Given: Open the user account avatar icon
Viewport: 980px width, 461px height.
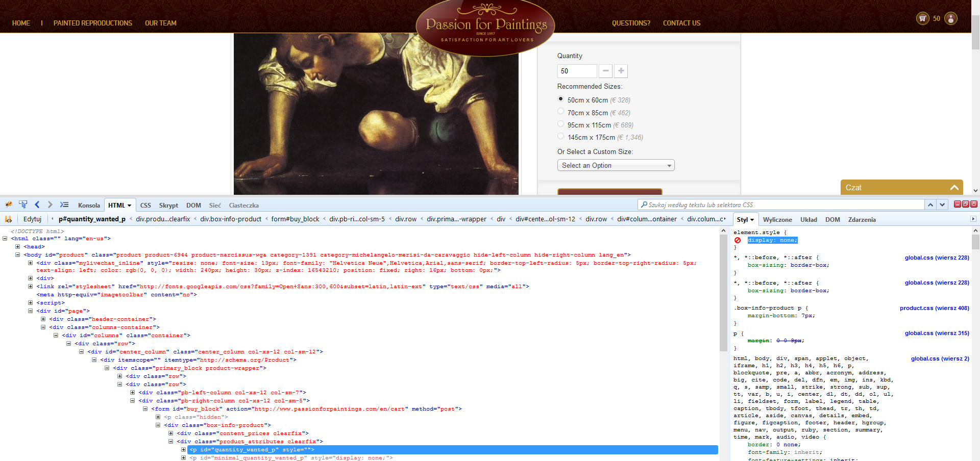Looking at the screenshot, I should pyautogui.click(x=951, y=18).
